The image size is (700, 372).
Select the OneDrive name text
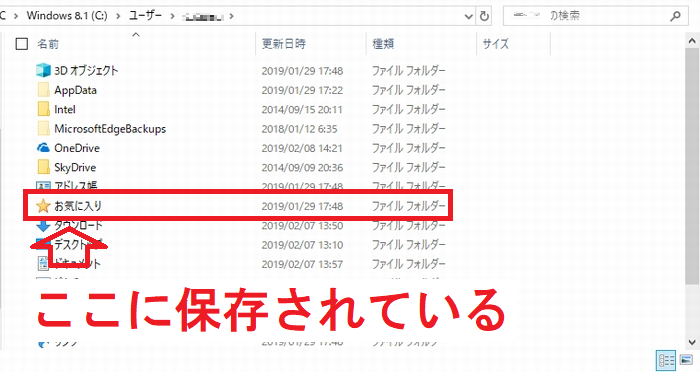[77, 148]
